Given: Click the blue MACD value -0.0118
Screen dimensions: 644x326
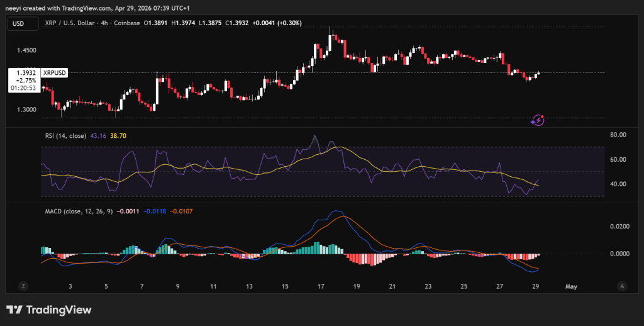Looking at the screenshot, I should coord(155,211).
